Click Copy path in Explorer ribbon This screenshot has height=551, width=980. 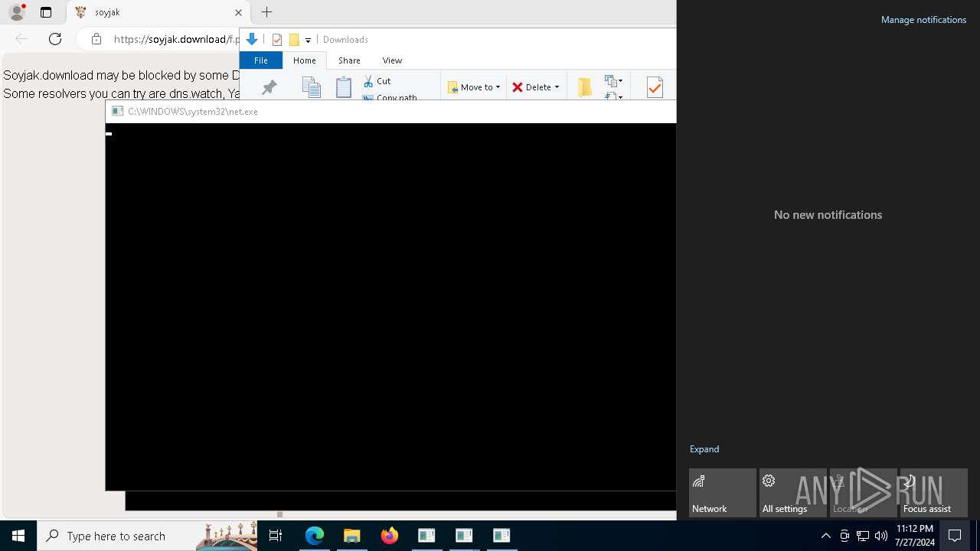[389, 97]
